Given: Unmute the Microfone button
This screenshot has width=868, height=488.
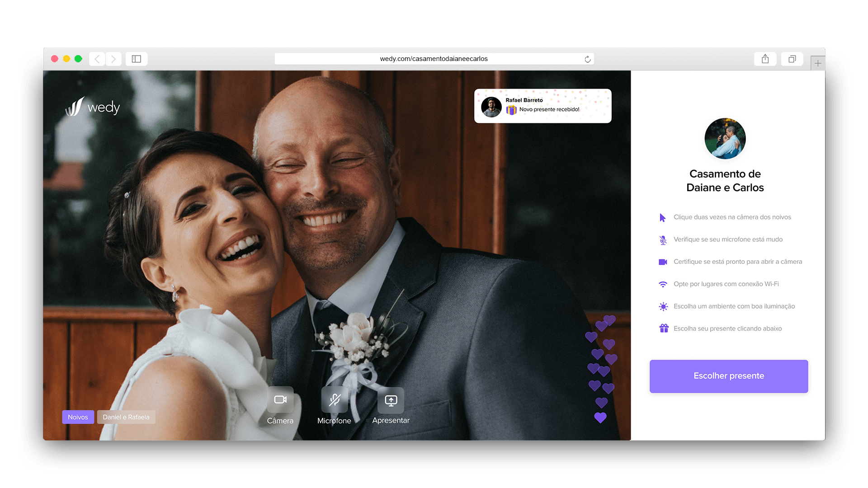Looking at the screenshot, I should 335,400.
